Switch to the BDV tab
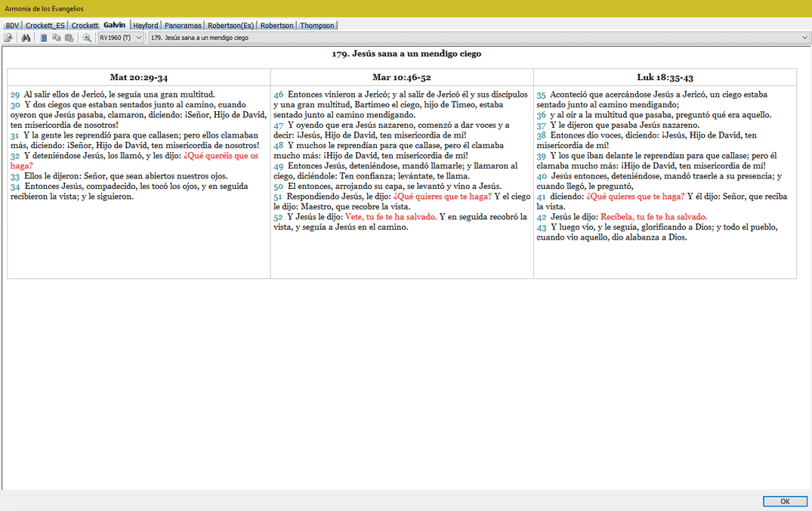812x511 pixels. click(x=12, y=26)
